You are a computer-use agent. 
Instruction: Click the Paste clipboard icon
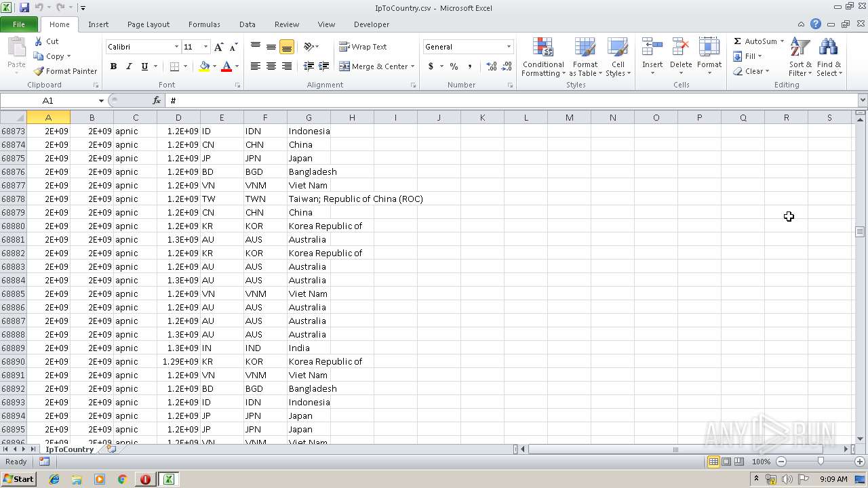click(x=16, y=47)
